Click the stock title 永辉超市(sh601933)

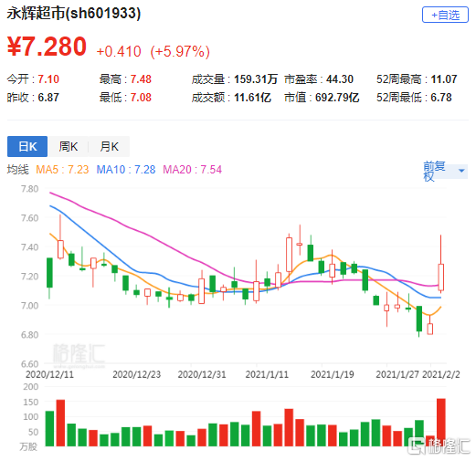click(x=74, y=13)
